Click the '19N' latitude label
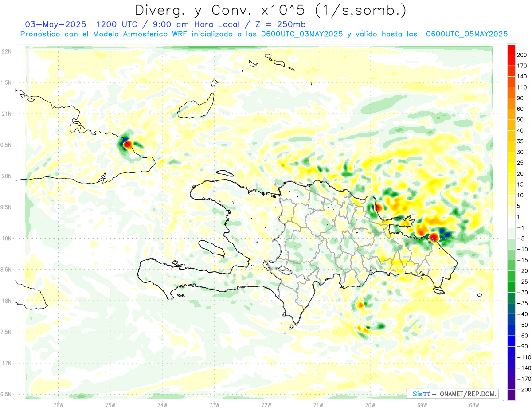 pyautogui.click(x=7, y=239)
